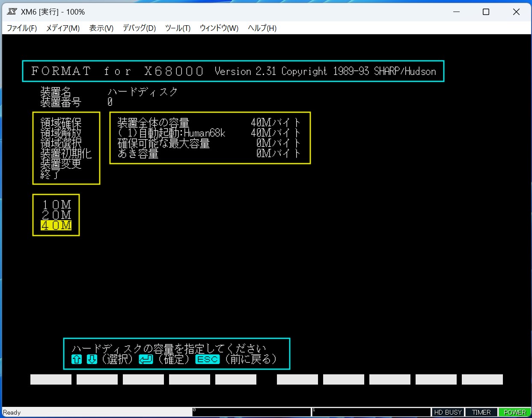The height and width of the screenshot is (418, 532).
Task: Click the 装置全体の容量 row
Action: [209, 123]
